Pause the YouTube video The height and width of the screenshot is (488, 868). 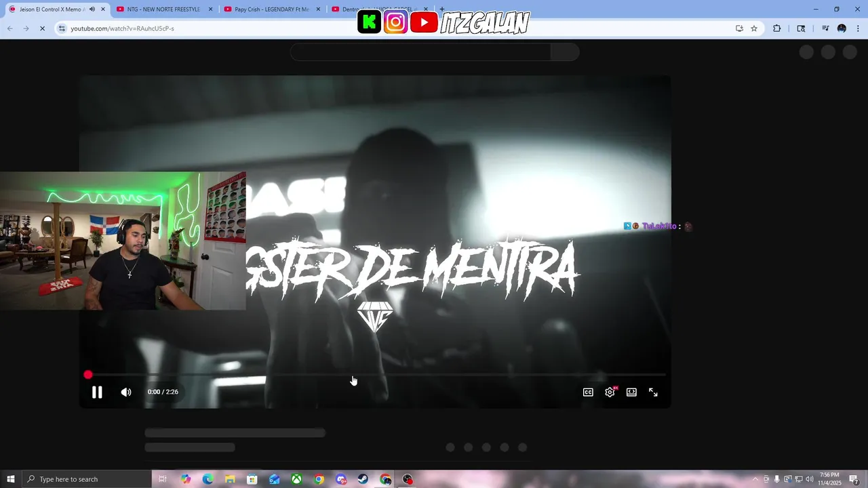(x=97, y=392)
